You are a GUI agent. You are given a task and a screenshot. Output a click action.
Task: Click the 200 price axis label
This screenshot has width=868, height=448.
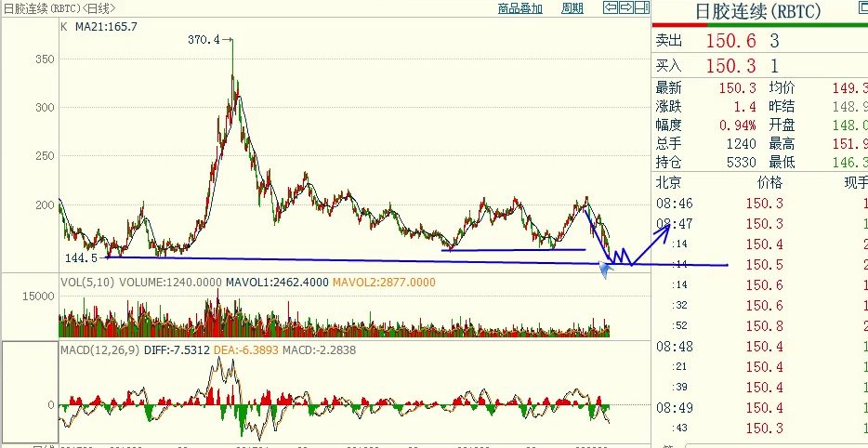point(46,204)
